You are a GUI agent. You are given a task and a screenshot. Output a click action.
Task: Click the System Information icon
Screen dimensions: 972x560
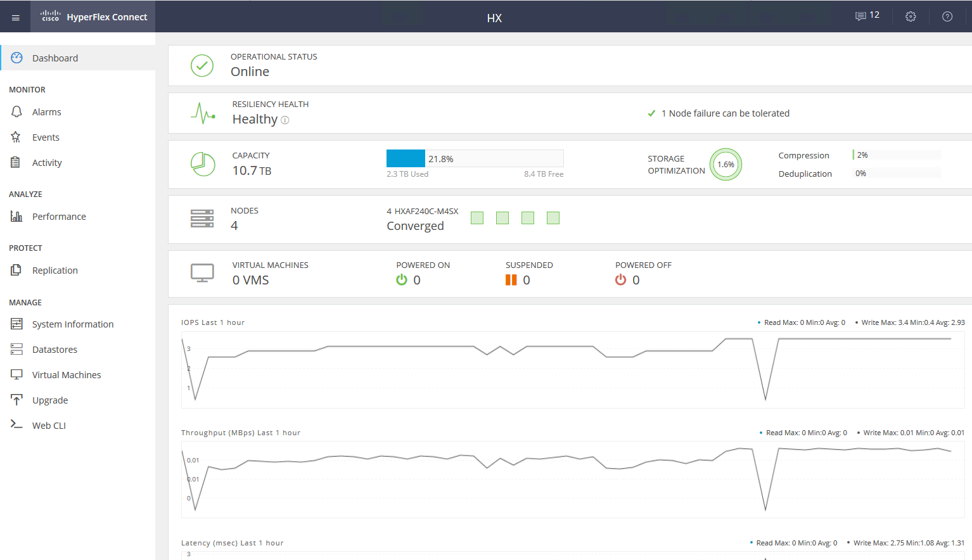(x=16, y=324)
